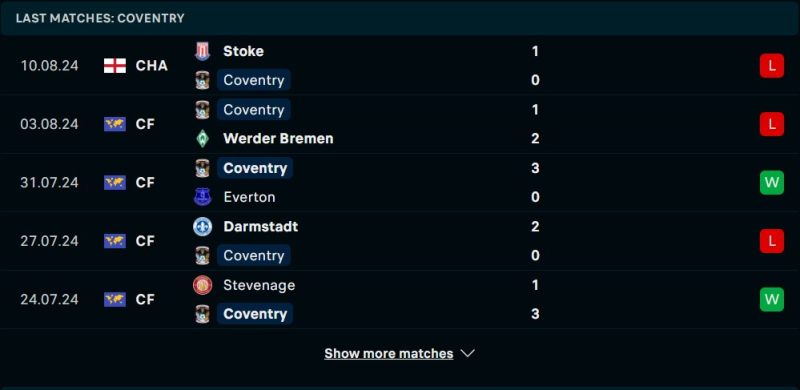Click the red L badge for Stoke match
Viewport: 800px width, 390px height.
point(771,66)
